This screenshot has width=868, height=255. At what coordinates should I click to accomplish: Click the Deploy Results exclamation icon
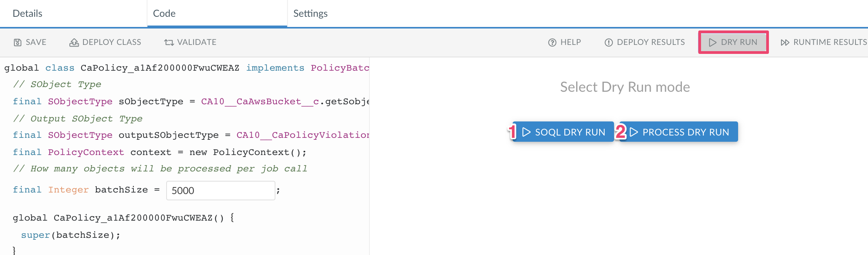(x=608, y=43)
